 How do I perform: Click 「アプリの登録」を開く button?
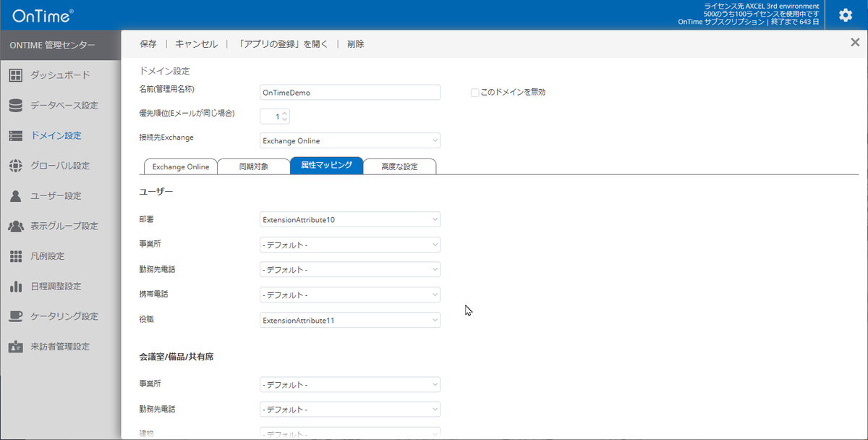[283, 44]
